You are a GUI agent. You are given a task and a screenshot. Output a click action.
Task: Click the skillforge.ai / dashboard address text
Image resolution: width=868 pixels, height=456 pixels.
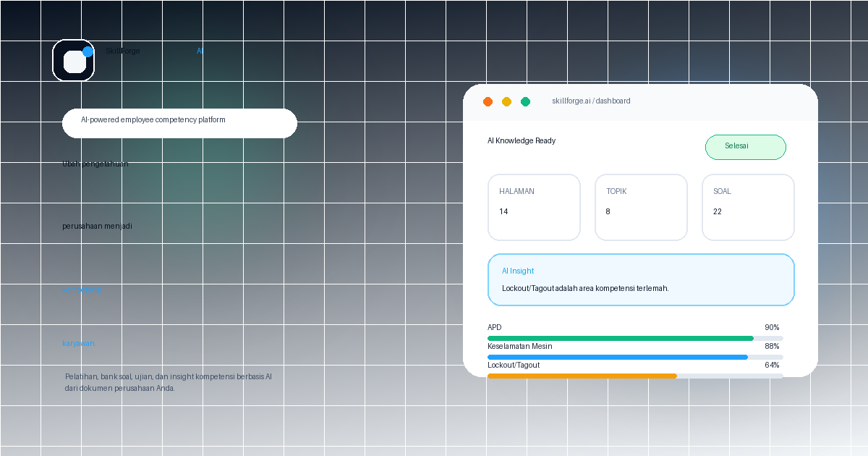coord(591,101)
